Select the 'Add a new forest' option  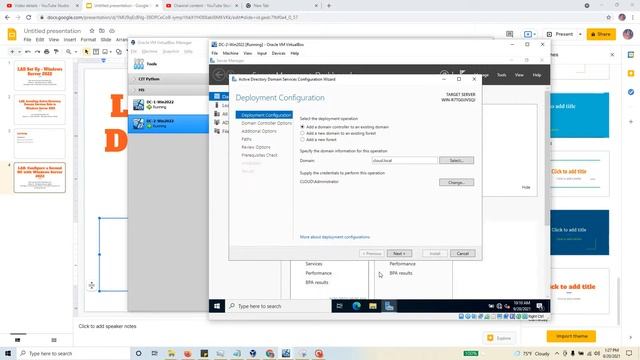click(302, 140)
